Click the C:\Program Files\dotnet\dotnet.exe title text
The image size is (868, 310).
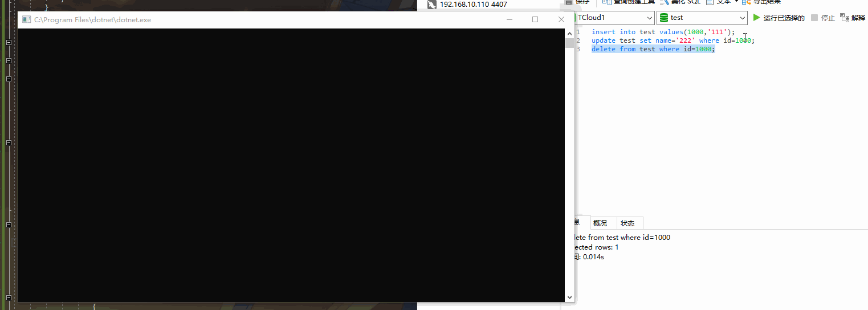(x=92, y=19)
